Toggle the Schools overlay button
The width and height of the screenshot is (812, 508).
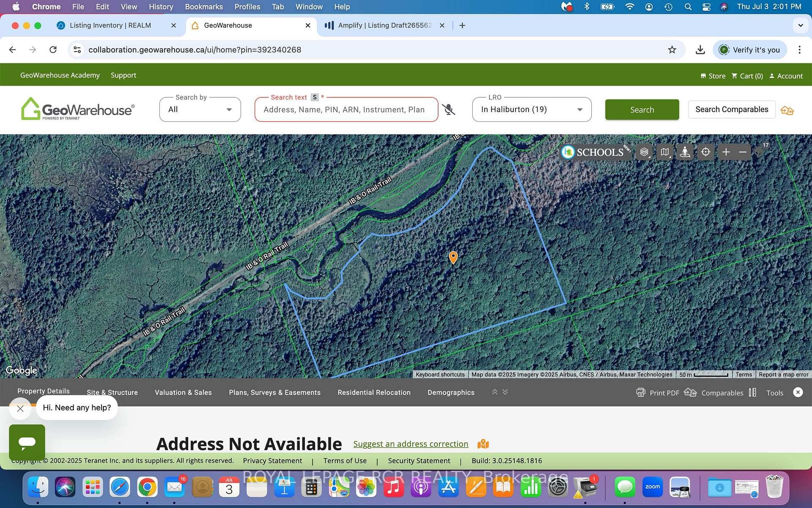[594, 152]
